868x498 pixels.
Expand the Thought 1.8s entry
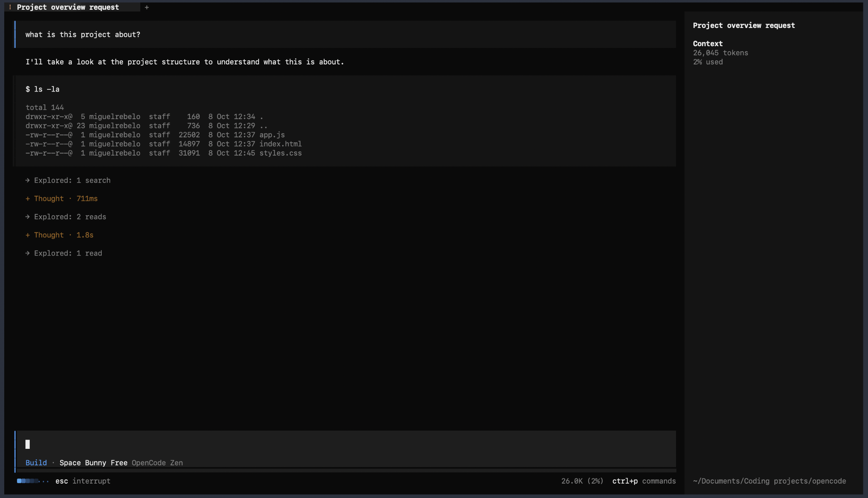[59, 235]
